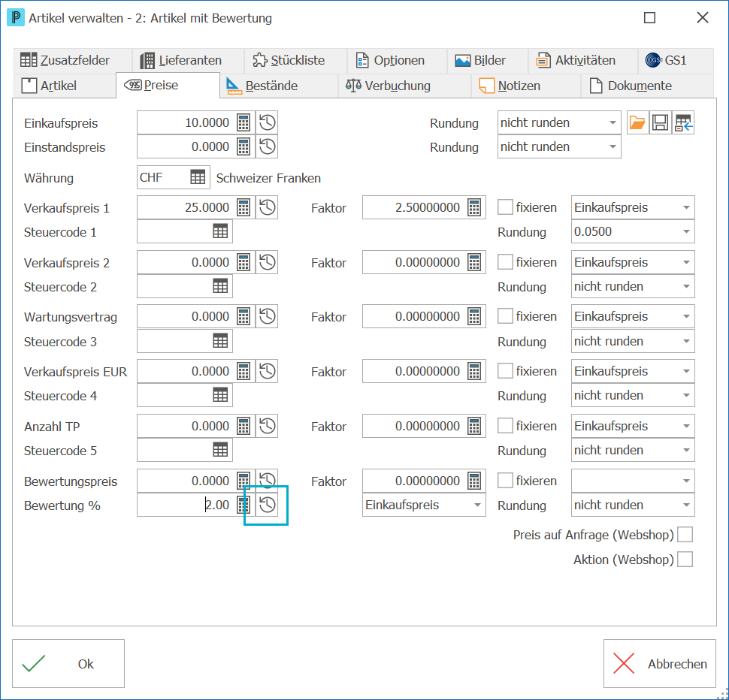This screenshot has width=729, height=700.
Task: Open calculator for Wartungsvertrag price
Action: pyautogui.click(x=244, y=317)
